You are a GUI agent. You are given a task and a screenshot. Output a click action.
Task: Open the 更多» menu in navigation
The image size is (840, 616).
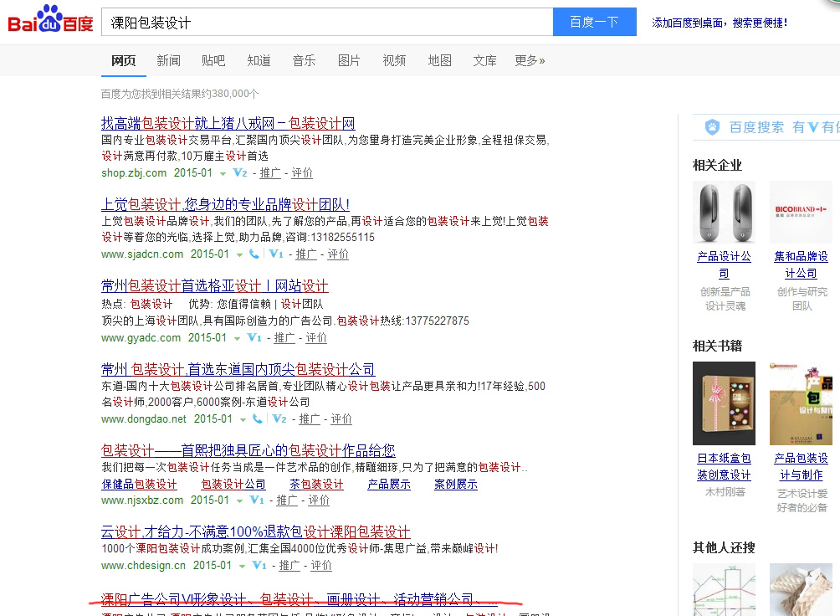pos(530,60)
